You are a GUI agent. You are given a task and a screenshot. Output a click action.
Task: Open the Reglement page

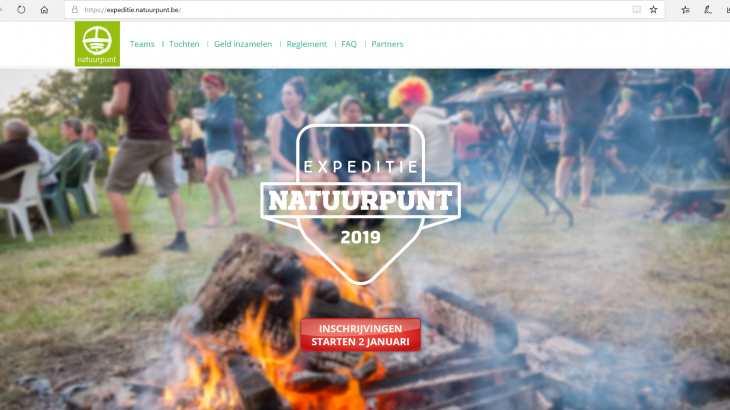pos(306,44)
